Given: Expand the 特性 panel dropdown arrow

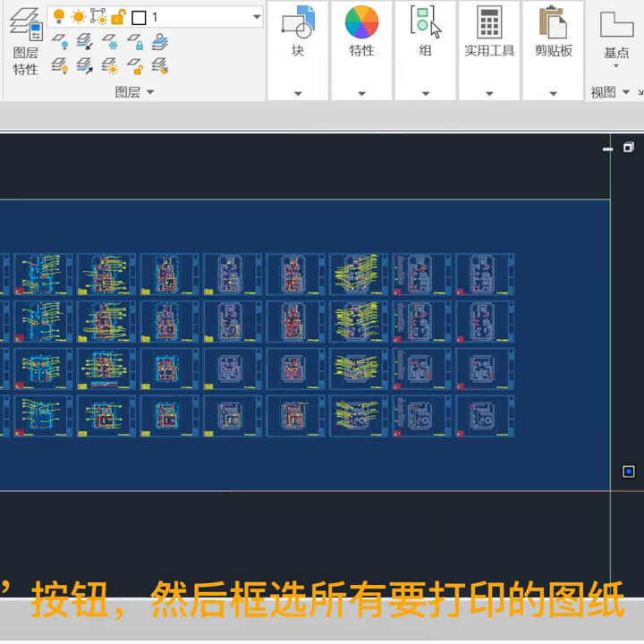Looking at the screenshot, I should point(361,94).
